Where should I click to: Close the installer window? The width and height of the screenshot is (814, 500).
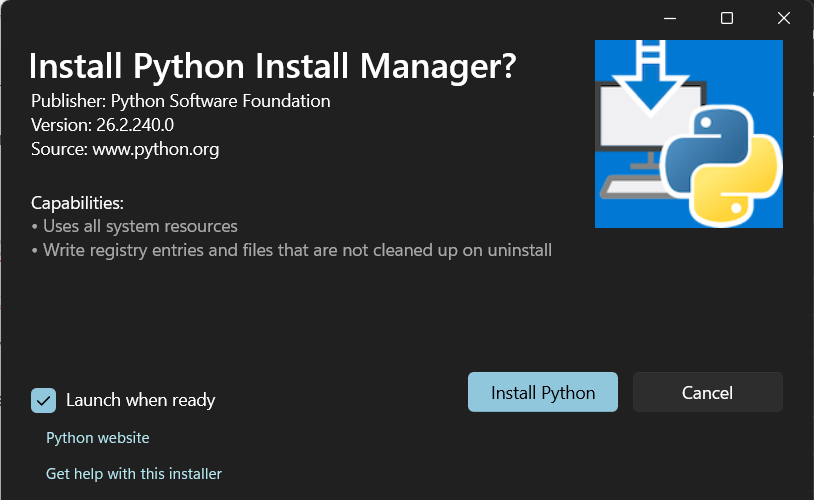point(784,18)
